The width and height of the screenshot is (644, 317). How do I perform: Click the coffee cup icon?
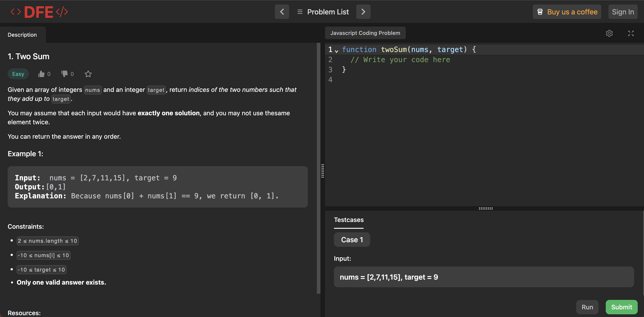(x=540, y=11)
